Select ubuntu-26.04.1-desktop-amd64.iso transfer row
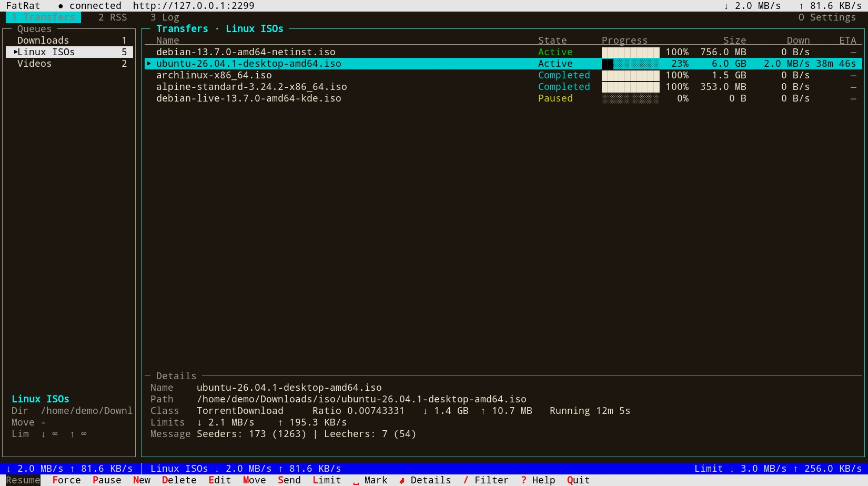The width and height of the screenshot is (868, 486). [x=503, y=64]
